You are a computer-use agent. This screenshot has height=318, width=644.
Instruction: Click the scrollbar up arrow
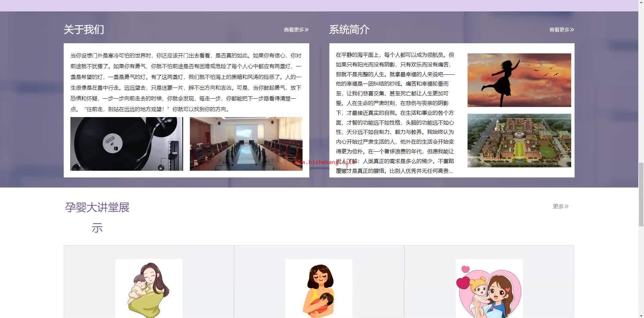click(641, 3)
